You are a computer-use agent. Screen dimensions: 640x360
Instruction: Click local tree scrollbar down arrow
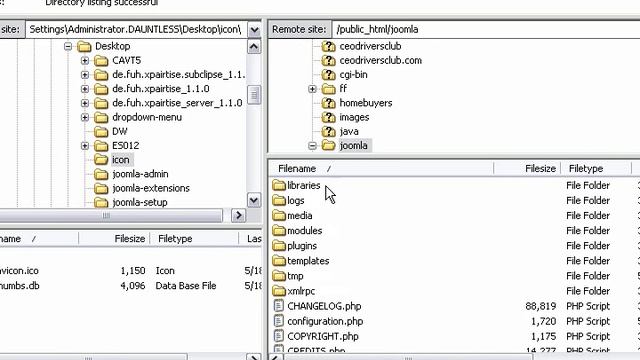tap(253, 200)
